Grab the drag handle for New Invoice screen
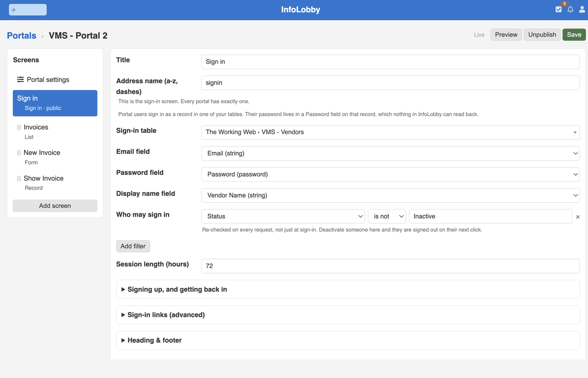Viewport: 588px width, 378px height. coord(19,153)
